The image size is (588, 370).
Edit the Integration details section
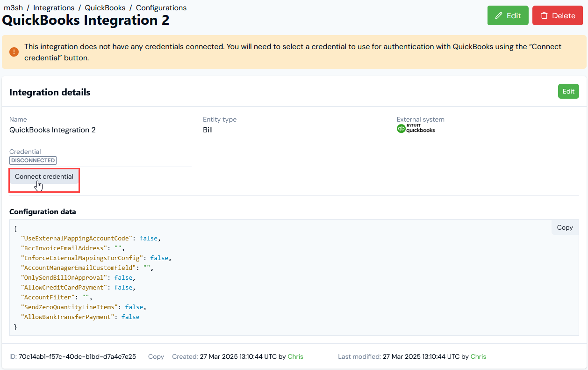click(568, 91)
